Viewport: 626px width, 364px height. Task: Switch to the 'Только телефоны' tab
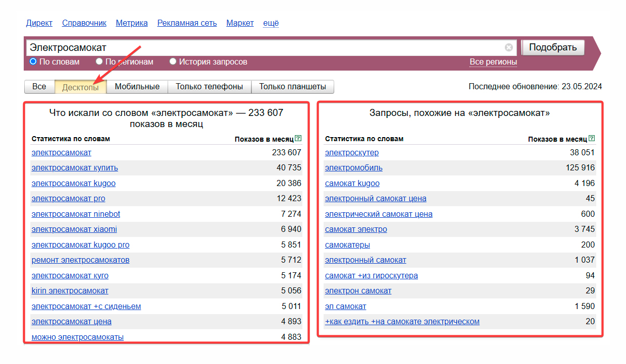(210, 87)
